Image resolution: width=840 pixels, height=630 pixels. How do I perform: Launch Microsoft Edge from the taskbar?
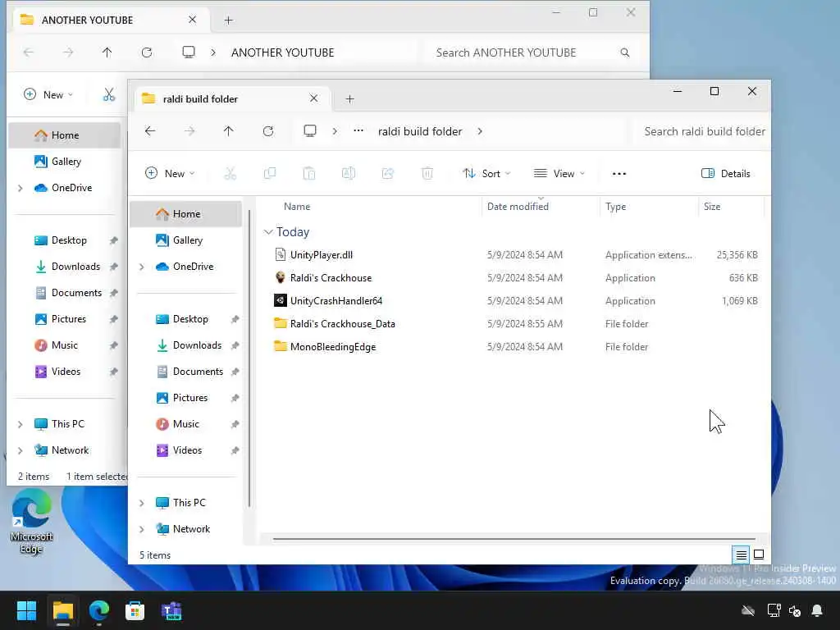click(99, 610)
